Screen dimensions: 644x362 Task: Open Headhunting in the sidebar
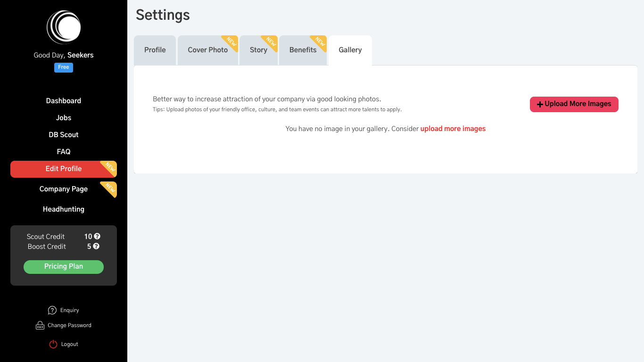coord(64,209)
